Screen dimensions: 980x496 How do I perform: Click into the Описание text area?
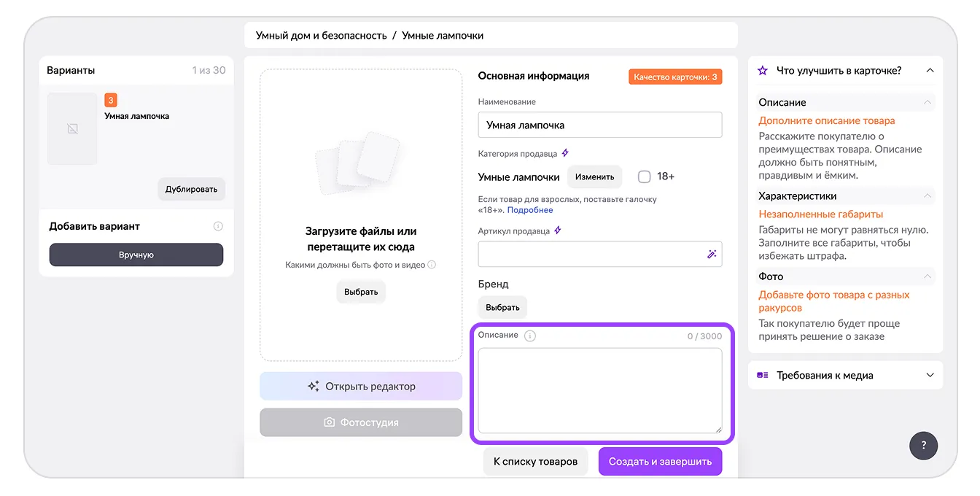pos(599,390)
